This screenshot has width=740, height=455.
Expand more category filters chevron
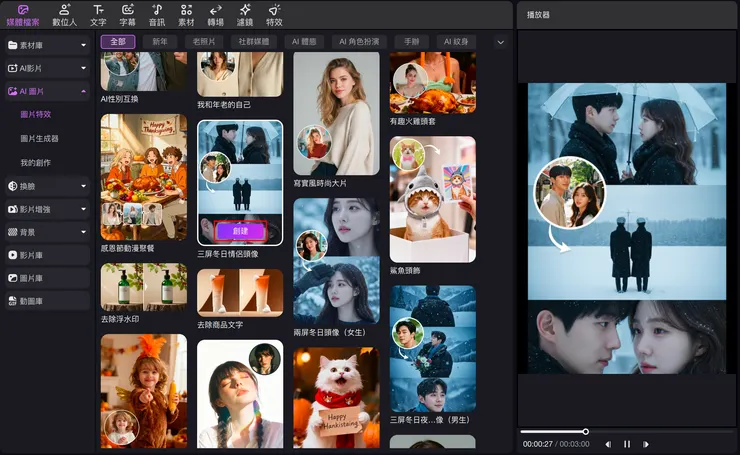click(x=500, y=42)
